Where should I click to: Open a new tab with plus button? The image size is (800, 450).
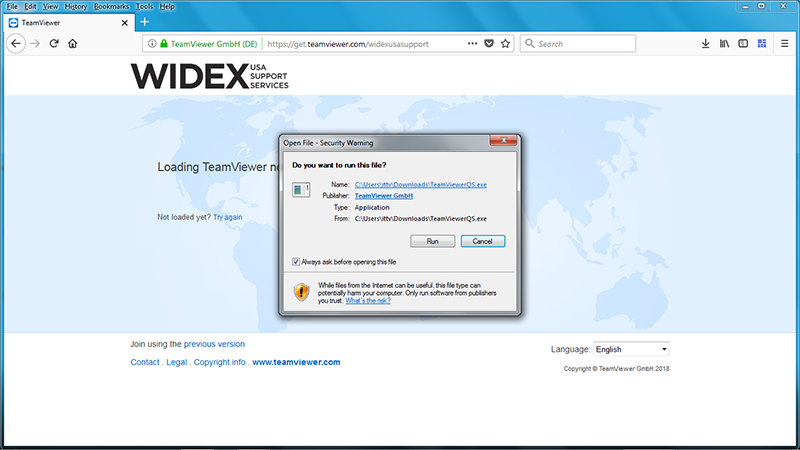[144, 22]
